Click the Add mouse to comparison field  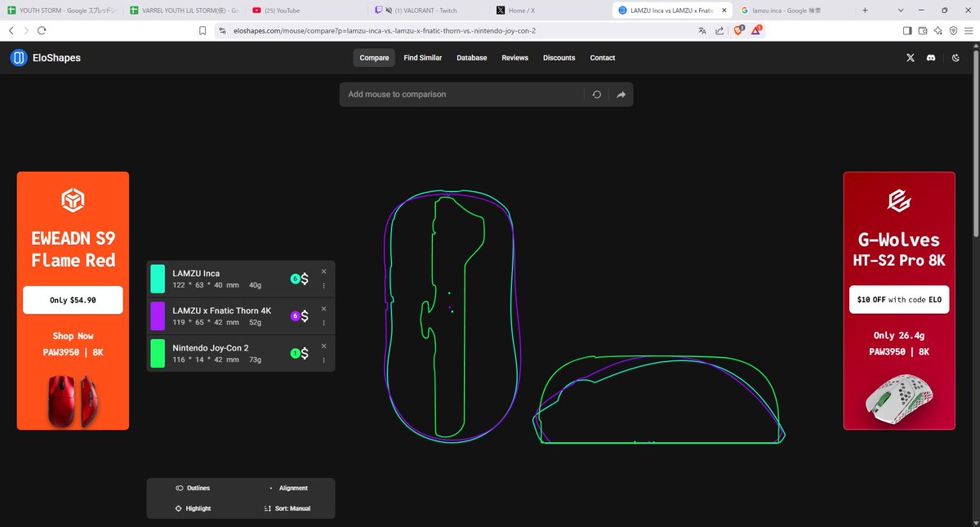pyautogui.click(x=461, y=95)
